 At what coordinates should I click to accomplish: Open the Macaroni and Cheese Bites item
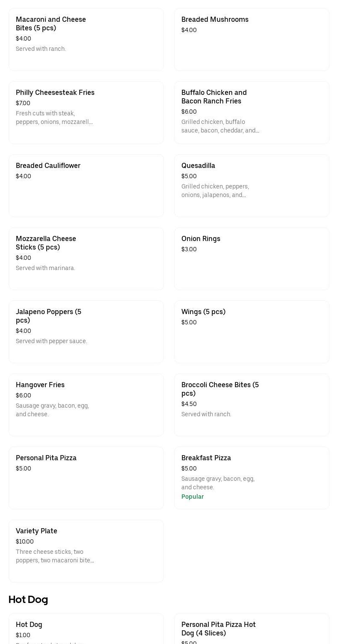86,39
